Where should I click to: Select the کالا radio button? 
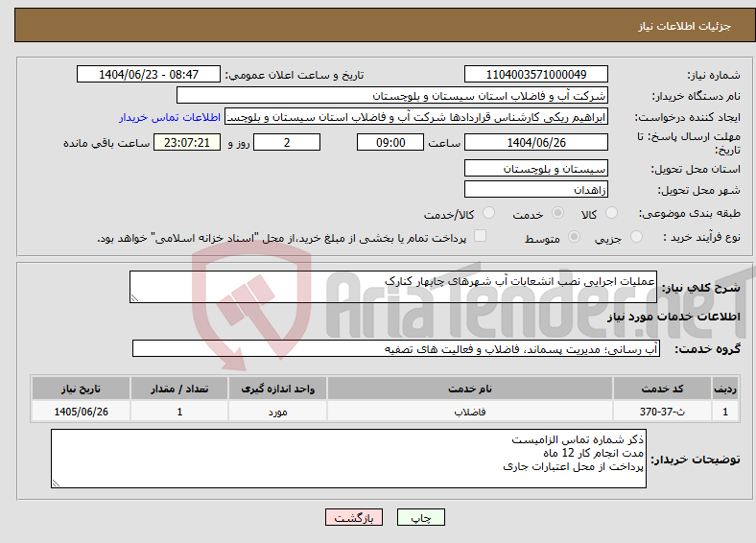[x=611, y=213]
